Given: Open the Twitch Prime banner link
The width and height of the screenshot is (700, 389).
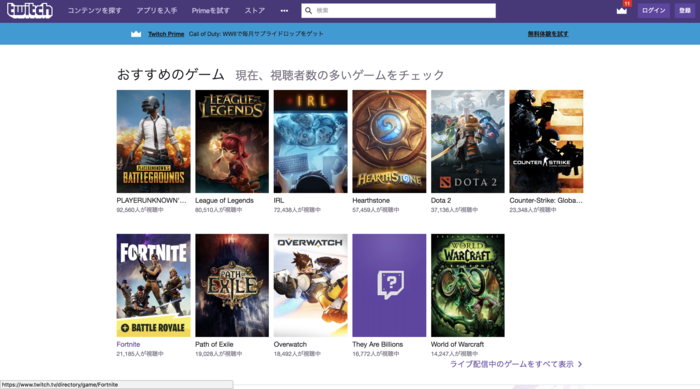Looking at the screenshot, I should (166, 34).
